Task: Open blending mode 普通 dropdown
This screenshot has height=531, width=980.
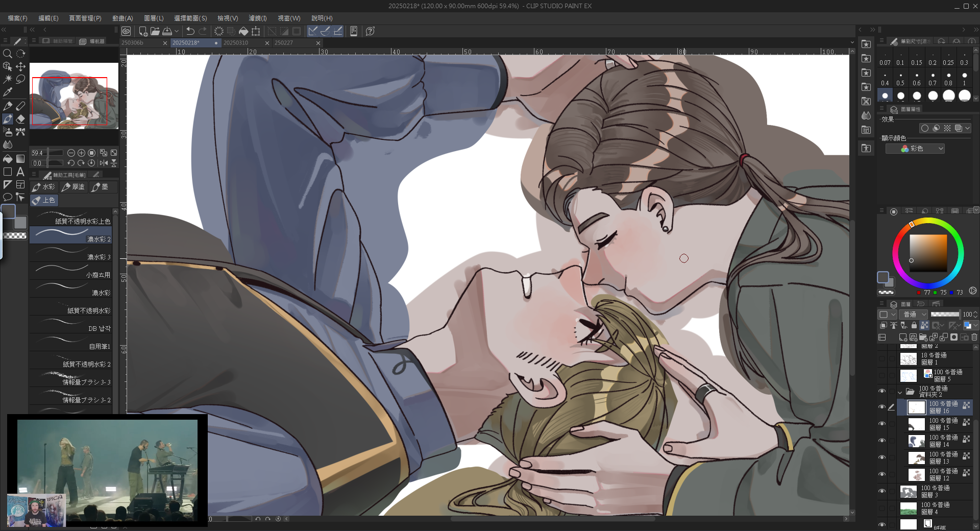Action: tap(913, 315)
